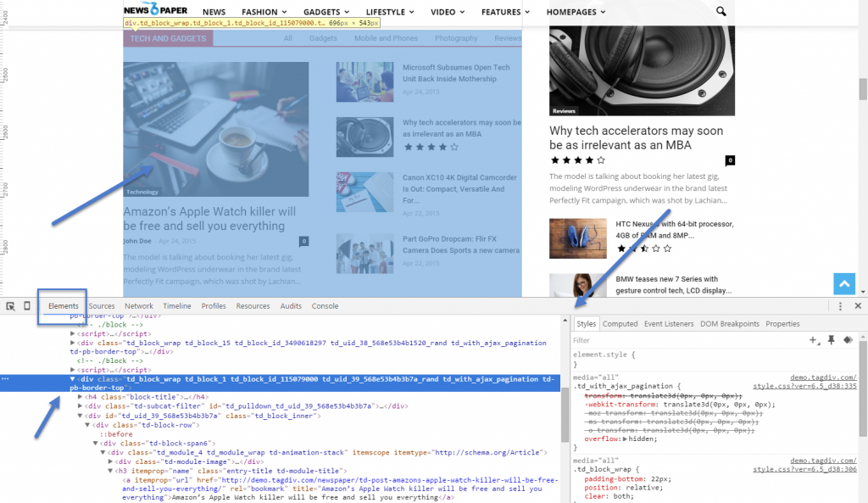Open the Network tab

138,306
